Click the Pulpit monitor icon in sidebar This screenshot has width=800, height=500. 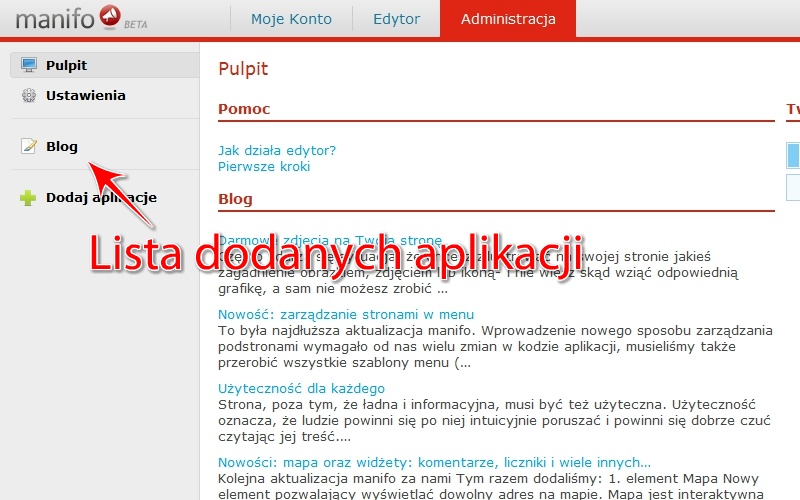click(x=28, y=66)
